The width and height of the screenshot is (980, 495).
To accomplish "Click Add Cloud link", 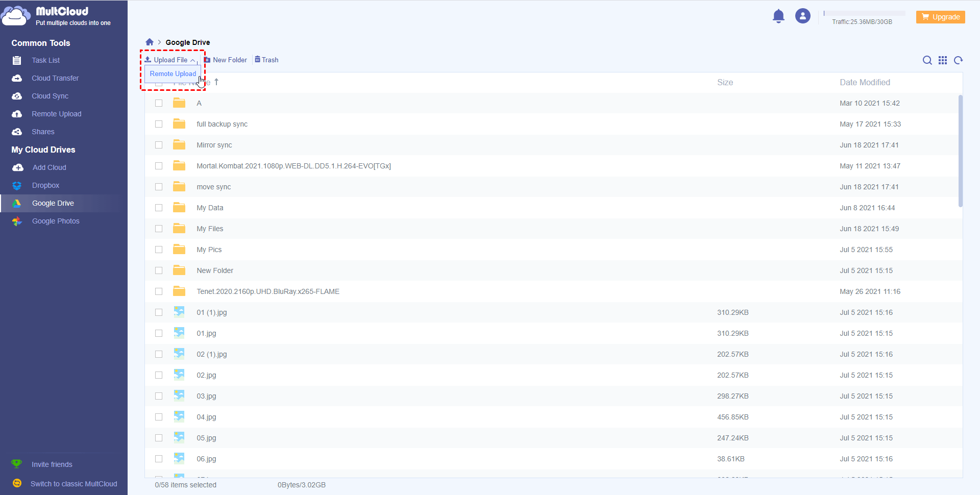I will point(50,167).
